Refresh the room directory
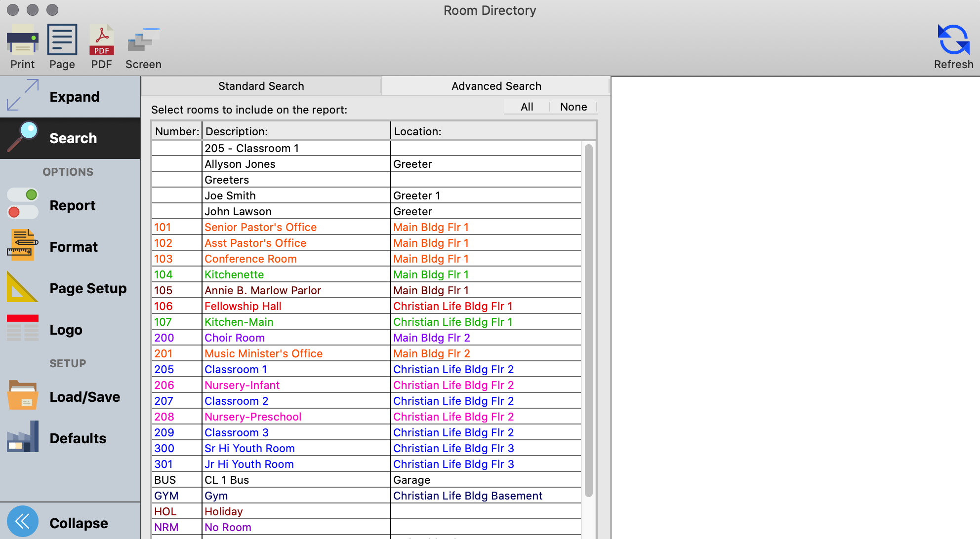The height and width of the screenshot is (539, 980). (953, 47)
